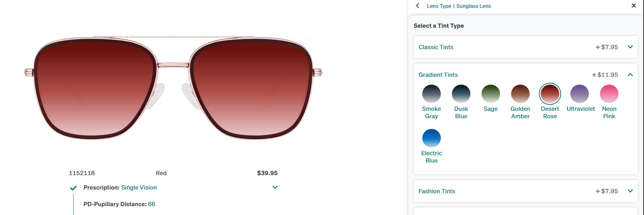The width and height of the screenshot is (644, 215).
Task: Click the Desert Rose tint swatch
Action: pyautogui.click(x=550, y=94)
